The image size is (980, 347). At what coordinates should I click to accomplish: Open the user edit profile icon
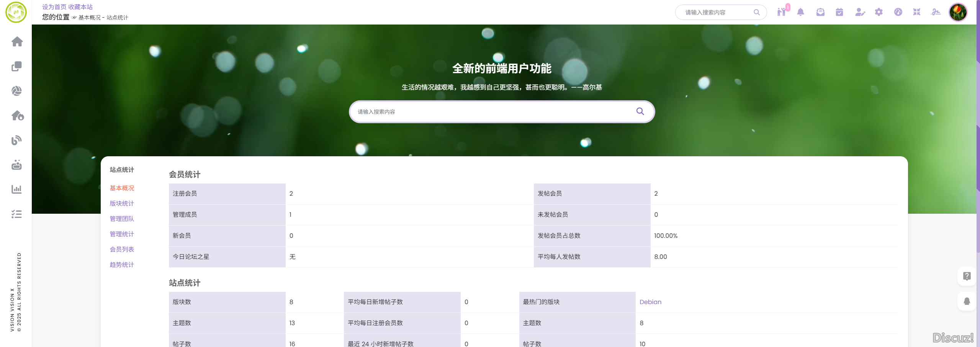pos(859,12)
